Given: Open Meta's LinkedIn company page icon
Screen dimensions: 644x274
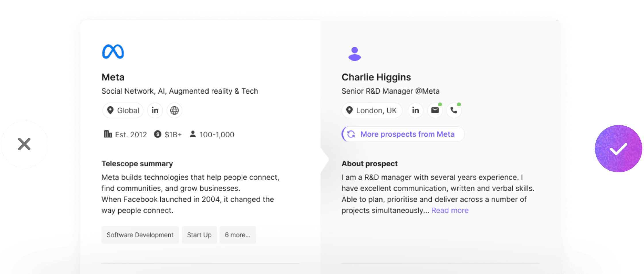Looking at the screenshot, I should tap(155, 110).
